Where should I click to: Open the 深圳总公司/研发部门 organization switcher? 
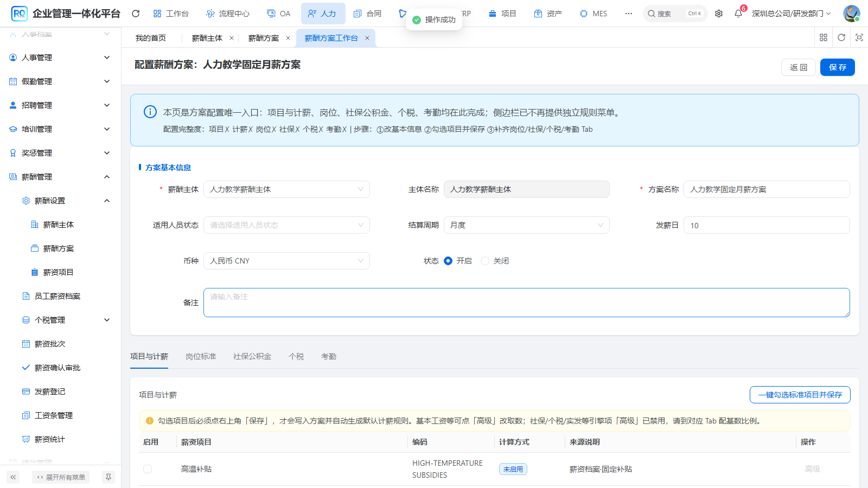click(x=792, y=14)
